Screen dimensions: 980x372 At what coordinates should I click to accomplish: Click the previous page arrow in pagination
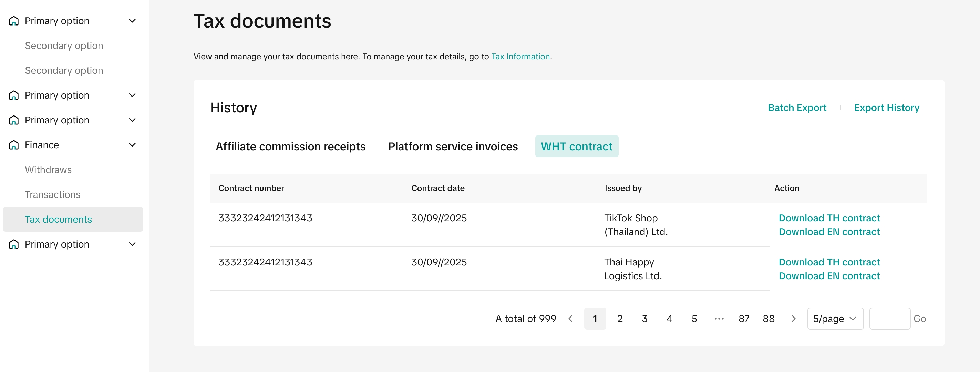point(570,319)
